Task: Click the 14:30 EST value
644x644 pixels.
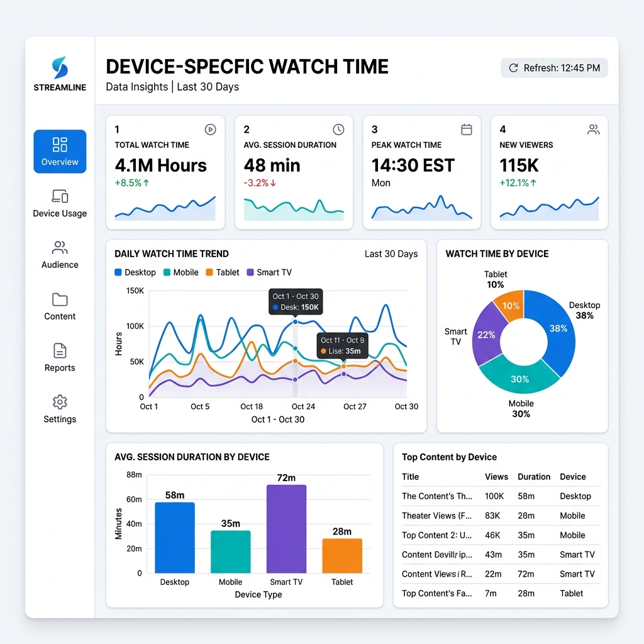Action: coord(413,165)
